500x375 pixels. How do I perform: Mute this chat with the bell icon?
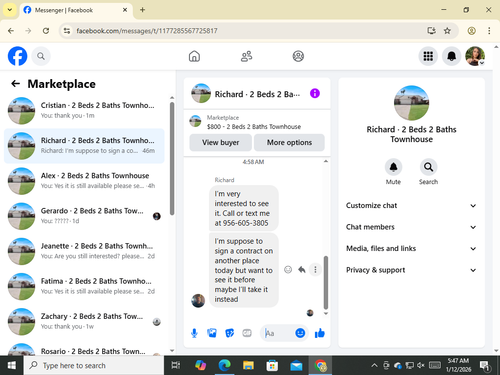pos(393,167)
